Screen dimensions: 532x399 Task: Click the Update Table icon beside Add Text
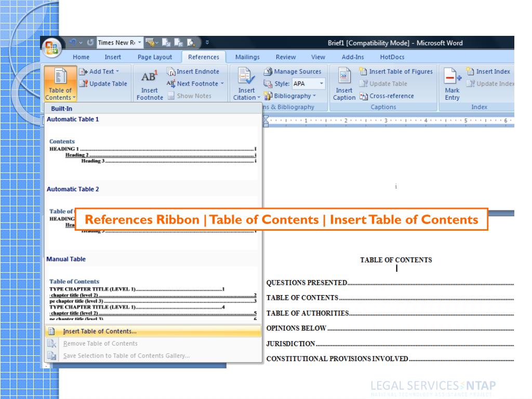(83, 84)
